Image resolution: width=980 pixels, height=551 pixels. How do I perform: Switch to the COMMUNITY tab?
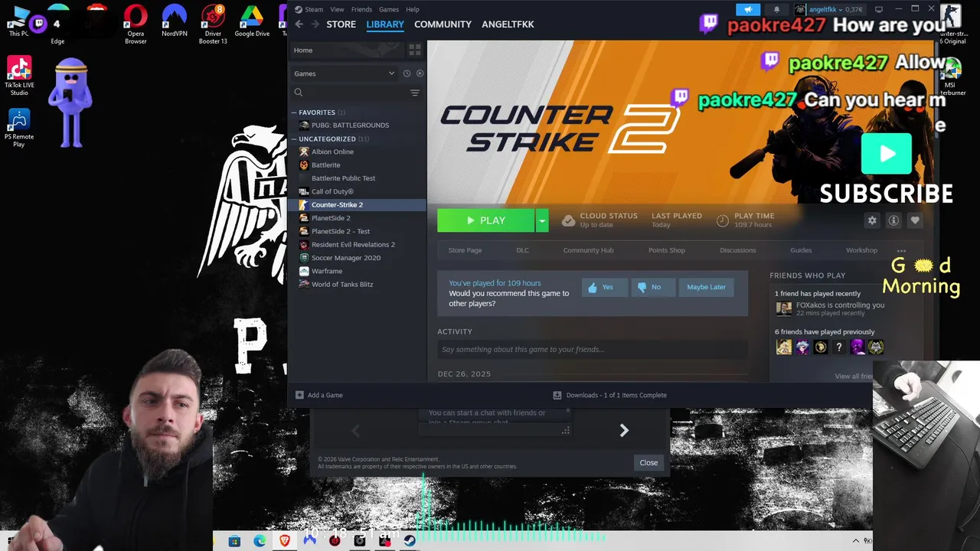pyautogui.click(x=443, y=24)
